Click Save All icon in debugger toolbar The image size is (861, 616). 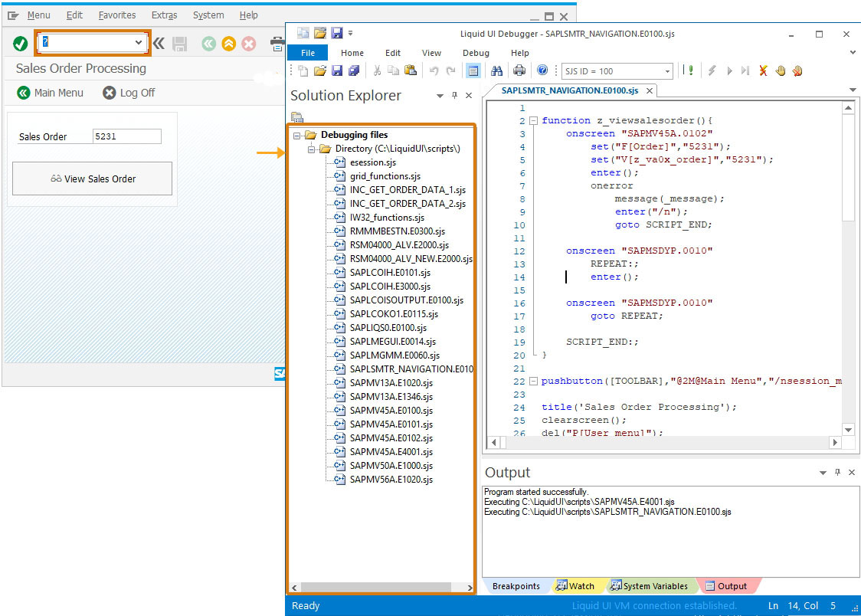(x=354, y=70)
